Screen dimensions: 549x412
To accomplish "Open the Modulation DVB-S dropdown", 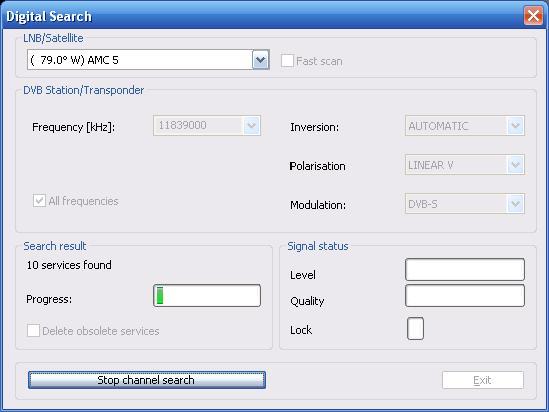I will point(515,204).
